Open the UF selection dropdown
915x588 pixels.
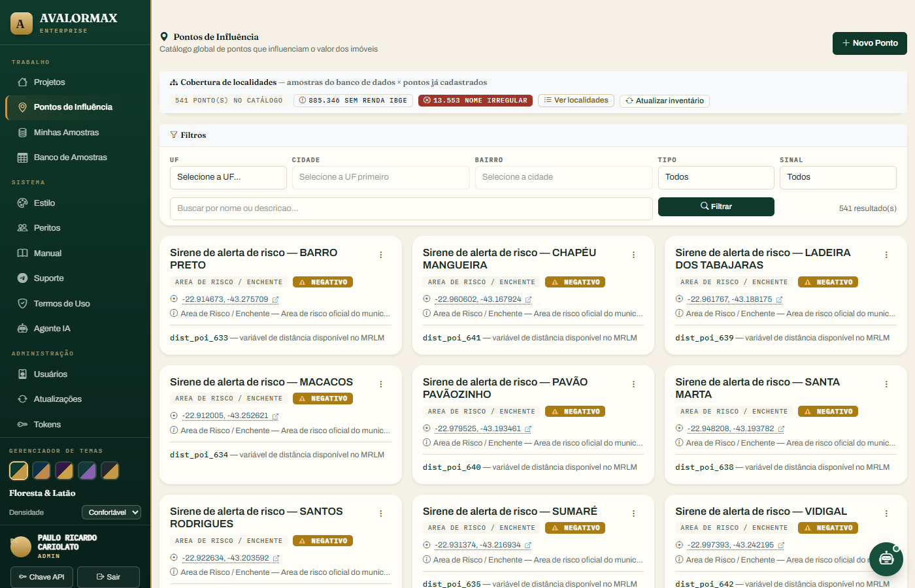point(228,177)
